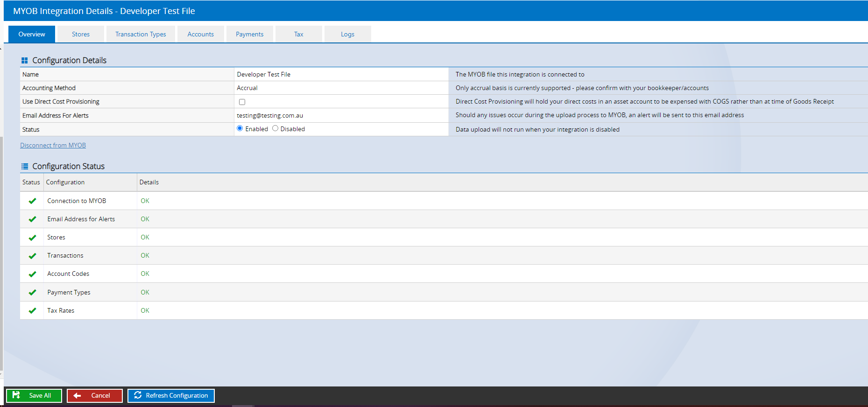Click the Tax Rates label

point(61,310)
